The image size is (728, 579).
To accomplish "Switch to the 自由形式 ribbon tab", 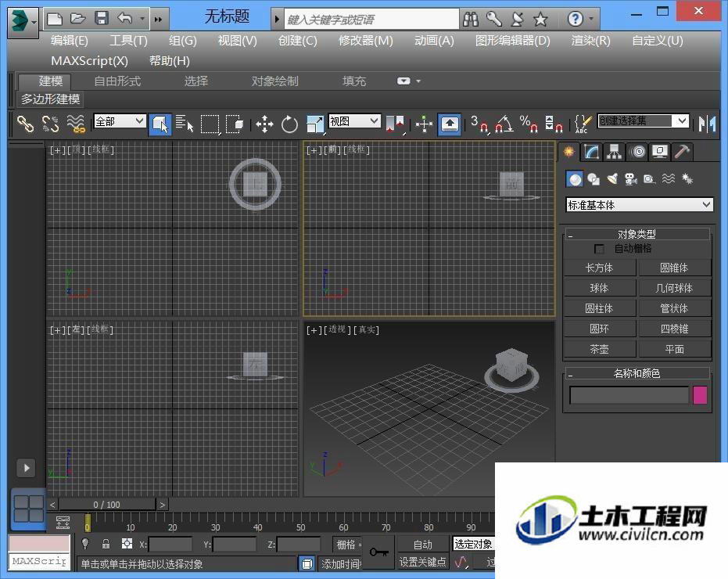I will click(x=117, y=81).
